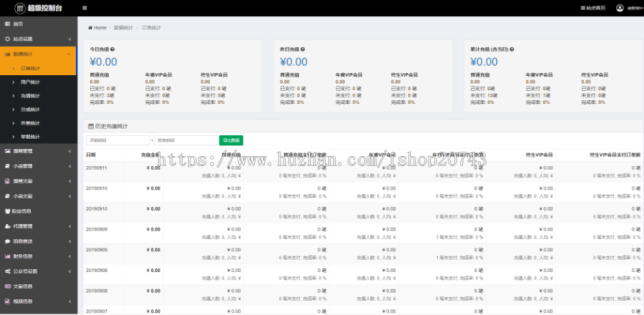Click the 结束时间 end date field
The height and width of the screenshot is (315, 644).
(x=185, y=140)
